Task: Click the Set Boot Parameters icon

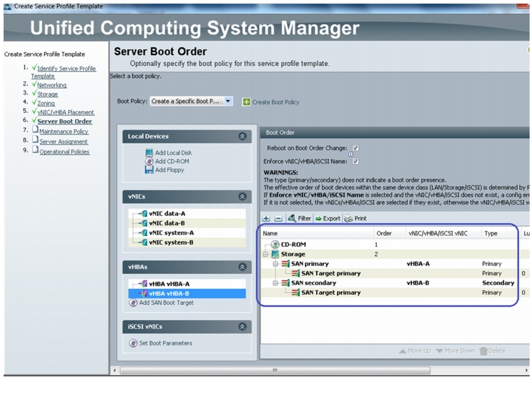Action: click(133, 343)
